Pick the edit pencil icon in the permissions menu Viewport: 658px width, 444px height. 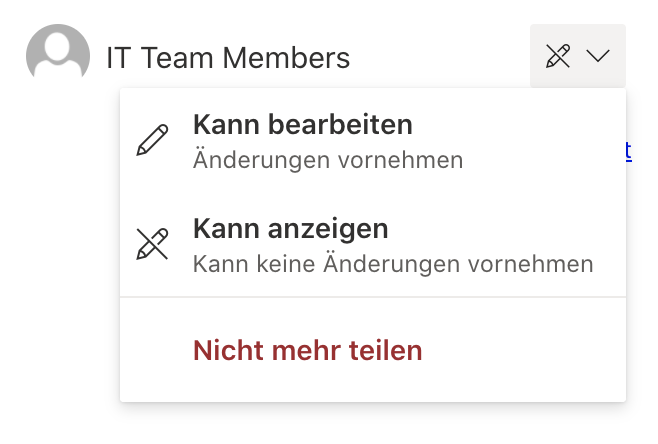point(152,141)
